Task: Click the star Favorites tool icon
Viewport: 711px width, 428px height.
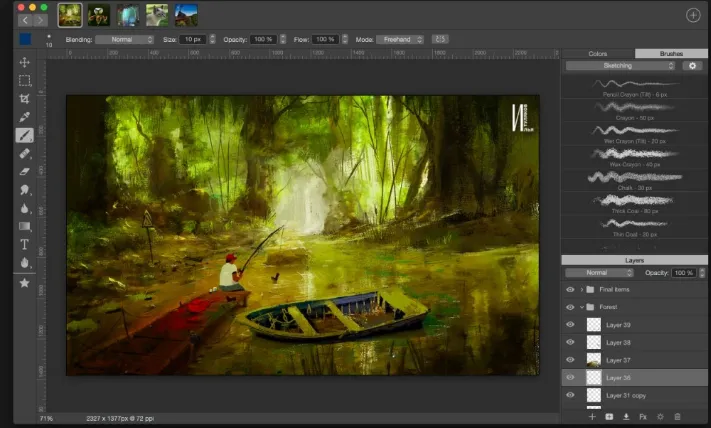Action: (x=24, y=283)
